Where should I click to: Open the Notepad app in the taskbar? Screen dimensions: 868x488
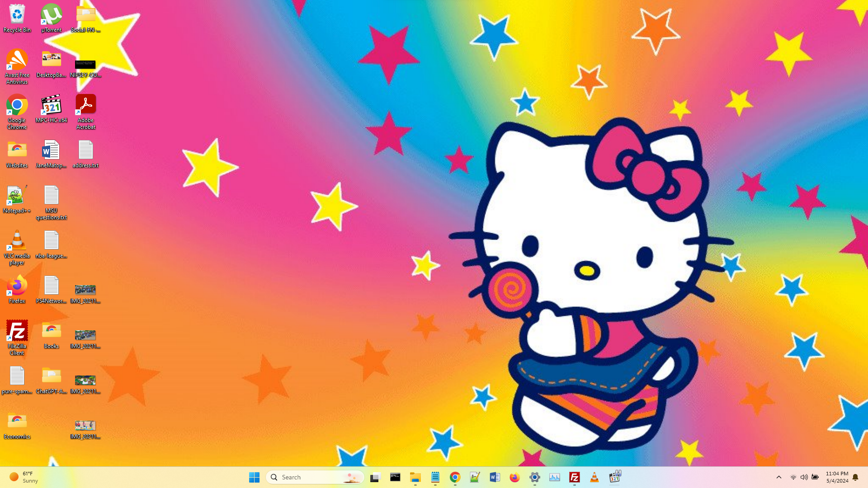(x=435, y=477)
